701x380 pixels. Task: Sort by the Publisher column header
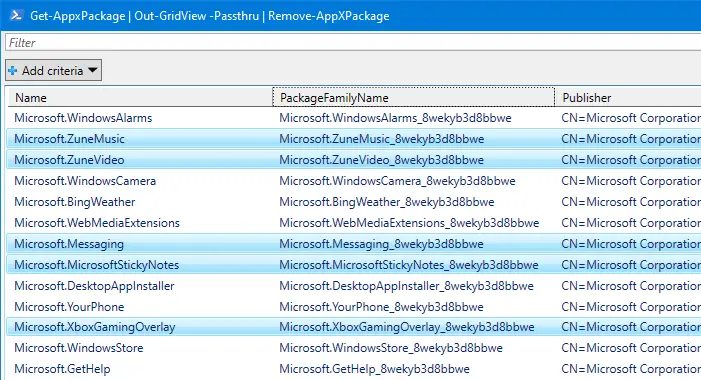click(628, 97)
